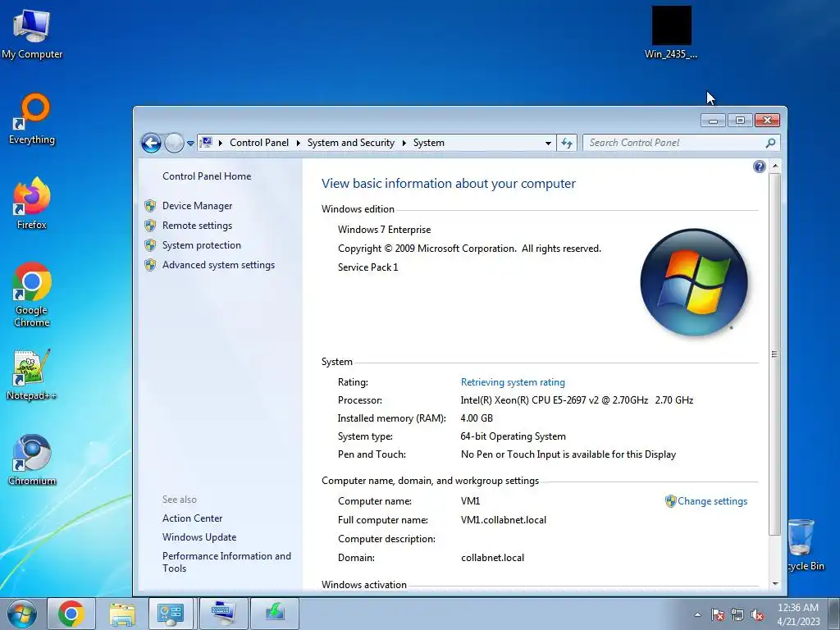Go to System and Security breadcrumb

351,143
